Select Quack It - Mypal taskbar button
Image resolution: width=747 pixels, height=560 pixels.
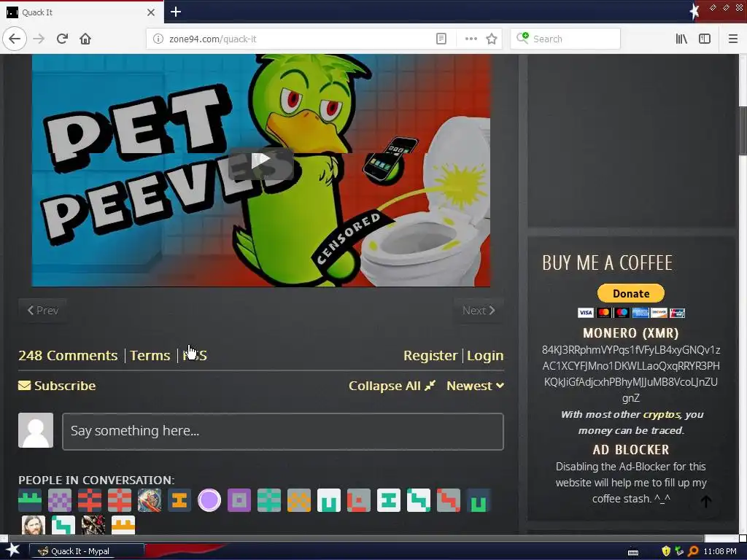tap(86, 551)
